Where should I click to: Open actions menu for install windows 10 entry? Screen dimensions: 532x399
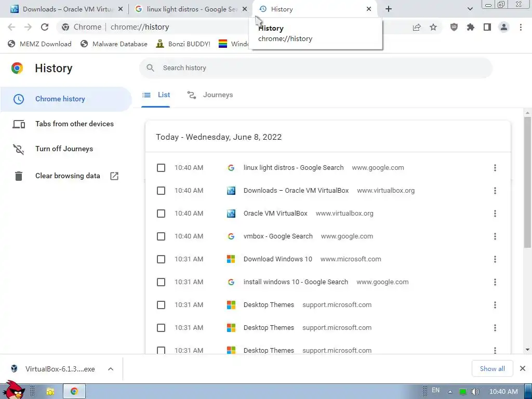click(495, 282)
